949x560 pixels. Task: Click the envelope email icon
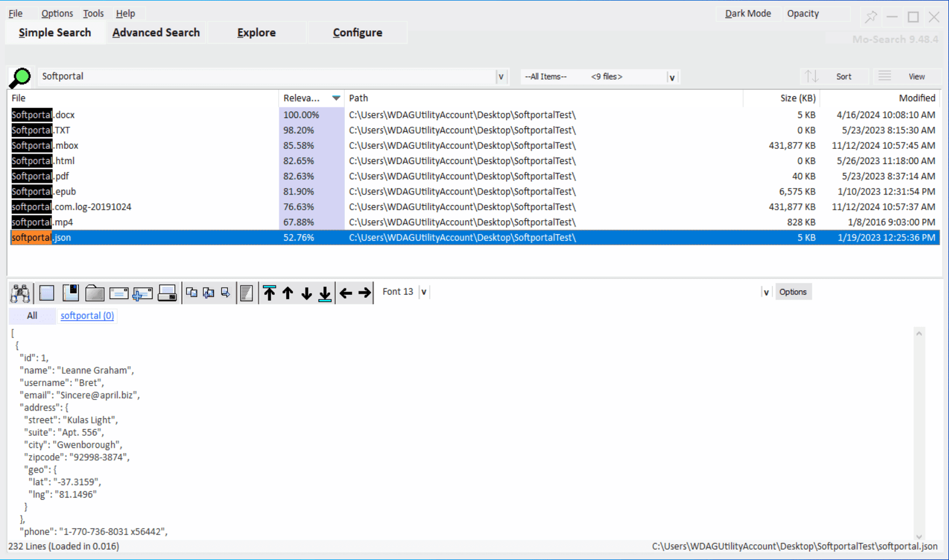(x=119, y=293)
